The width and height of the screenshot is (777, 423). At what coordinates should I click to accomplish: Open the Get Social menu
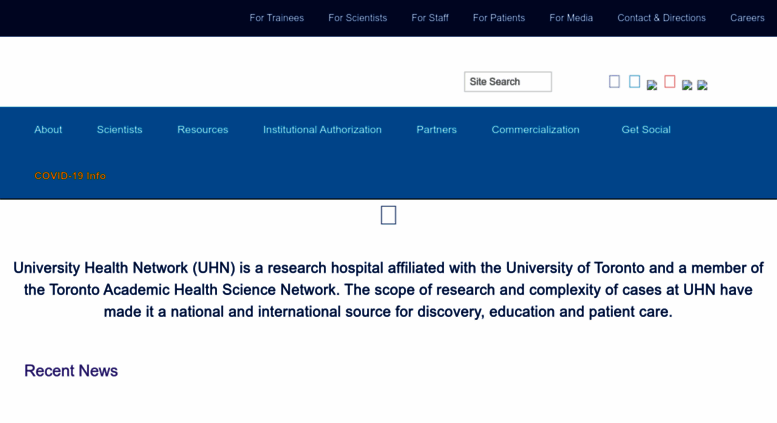646,130
